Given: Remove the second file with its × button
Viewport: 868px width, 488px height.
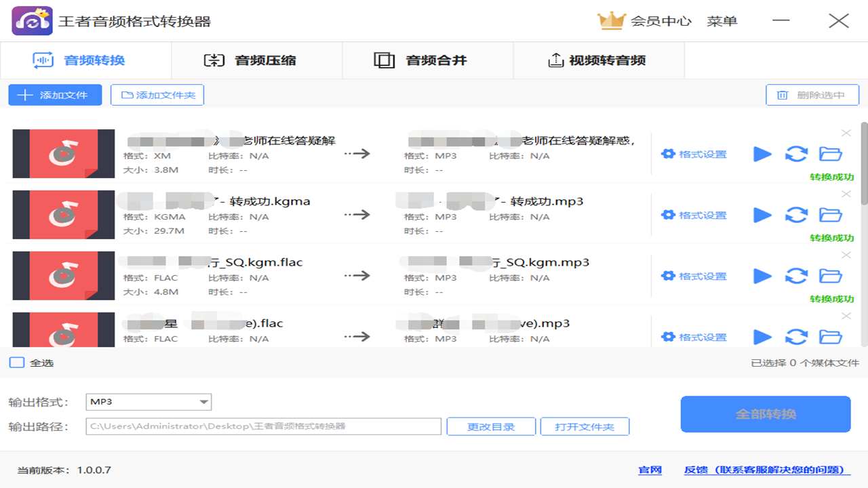Looking at the screenshot, I should (x=846, y=194).
